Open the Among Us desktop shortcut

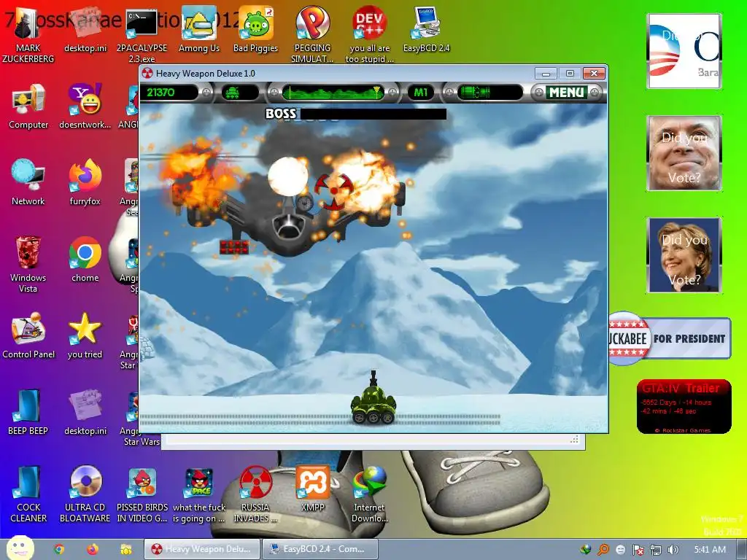point(198,29)
